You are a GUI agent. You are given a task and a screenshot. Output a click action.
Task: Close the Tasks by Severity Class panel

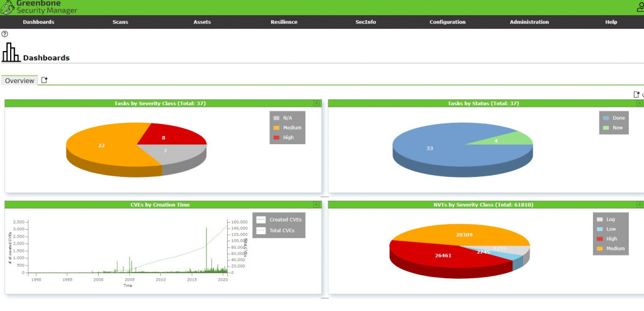pos(316,103)
